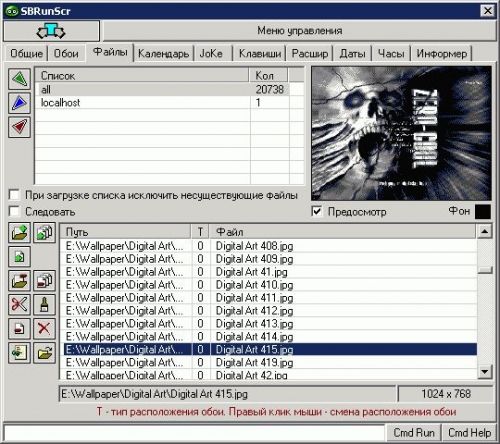Click the paint brush icon
This screenshot has width=500, height=444.
pyautogui.click(x=44, y=304)
